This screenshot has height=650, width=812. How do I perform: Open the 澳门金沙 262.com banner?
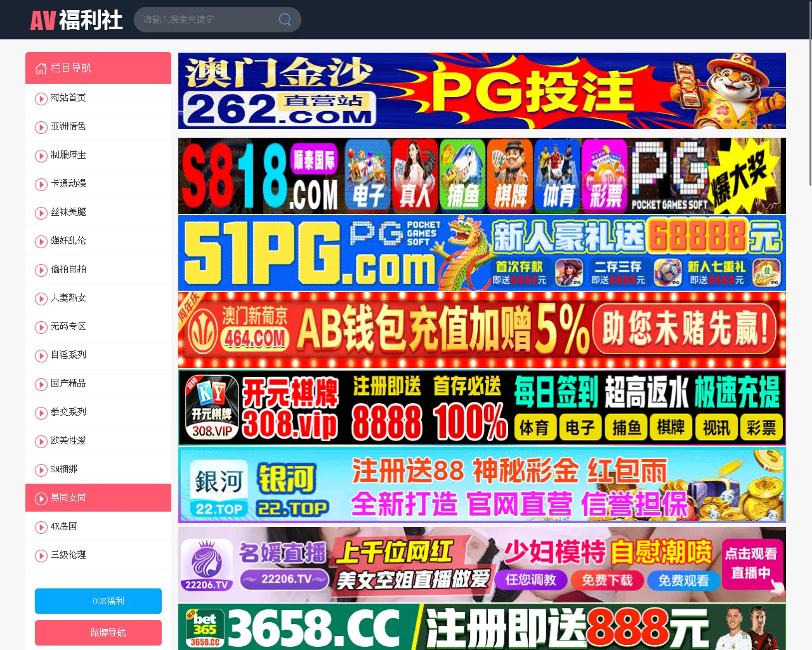pos(482,91)
